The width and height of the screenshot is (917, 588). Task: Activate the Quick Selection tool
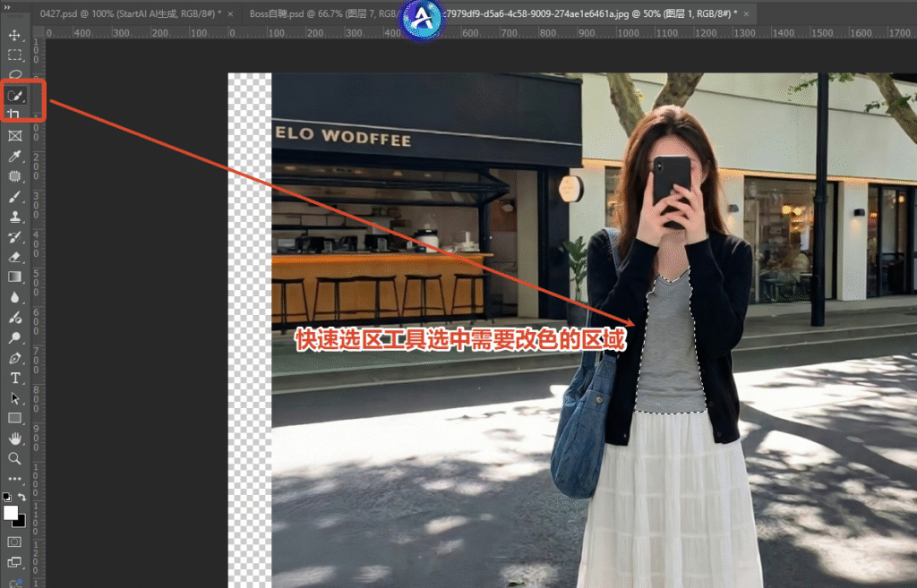coord(14,95)
